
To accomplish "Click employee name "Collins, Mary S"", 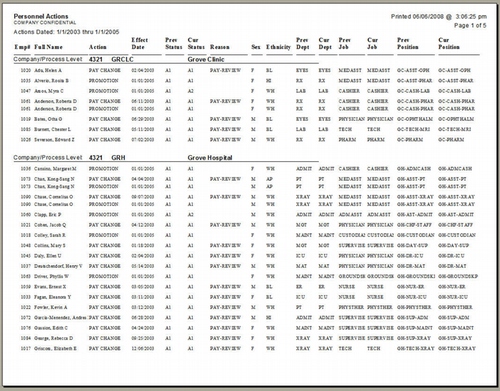I will click(50, 245).
